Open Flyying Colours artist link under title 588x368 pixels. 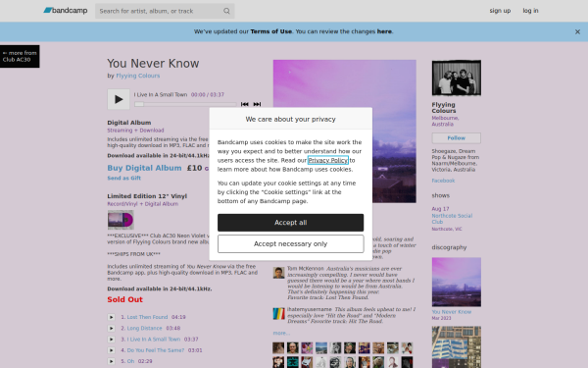(x=137, y=76)
